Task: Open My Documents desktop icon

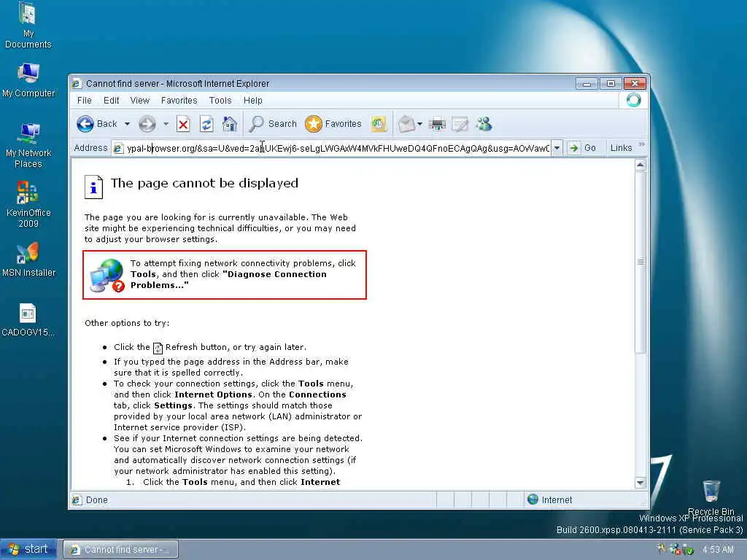Action: 28,26
